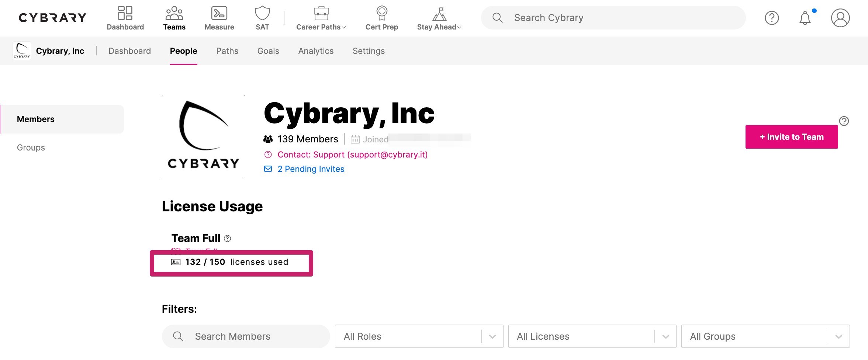This screenshot has height=360, width=868.
Task: Select Members in the left sidebar
Action: coord(62,119)
